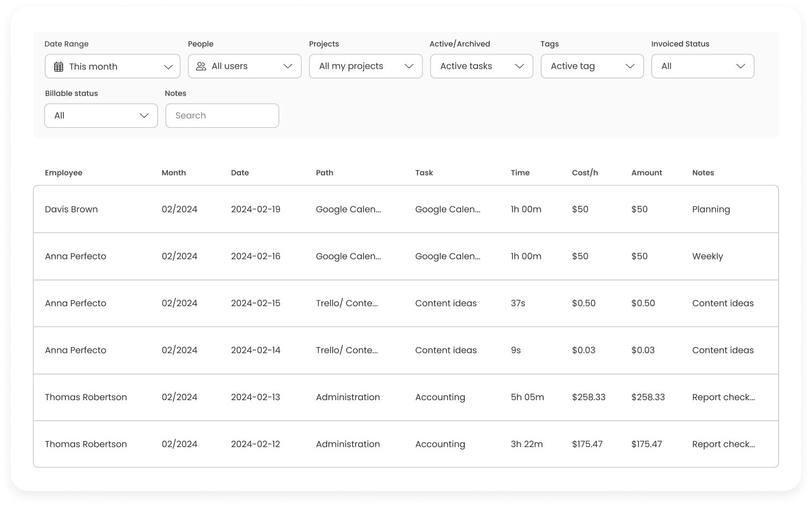Click the Time column header
The height and width of the screenshot is (506, 812).
(520, 172)
